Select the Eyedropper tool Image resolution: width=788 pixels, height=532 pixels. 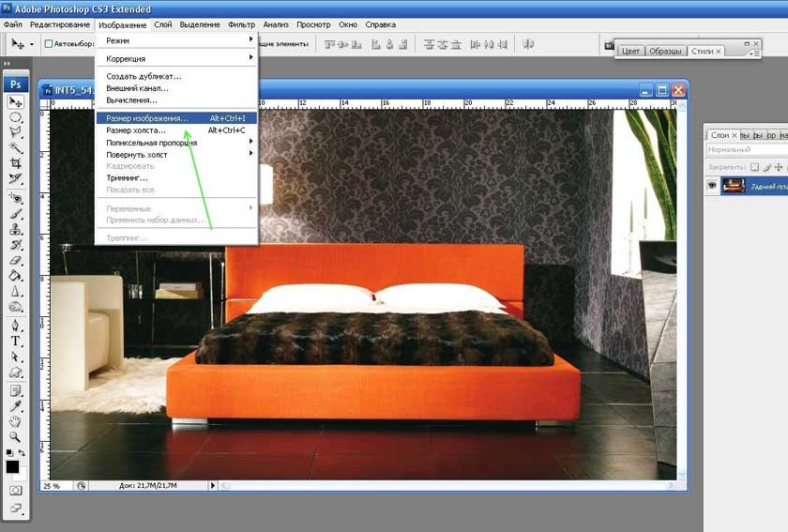coord(16,405)
